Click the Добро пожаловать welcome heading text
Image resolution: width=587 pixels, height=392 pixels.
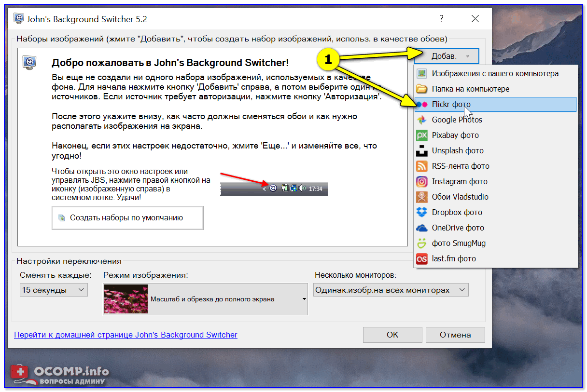[x=170, y=63]
